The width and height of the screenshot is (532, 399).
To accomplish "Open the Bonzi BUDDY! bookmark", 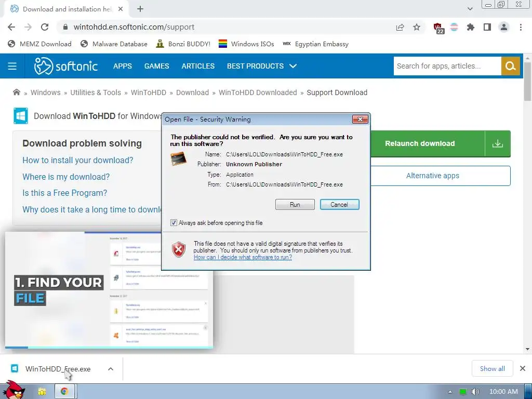I will point(183,44).
